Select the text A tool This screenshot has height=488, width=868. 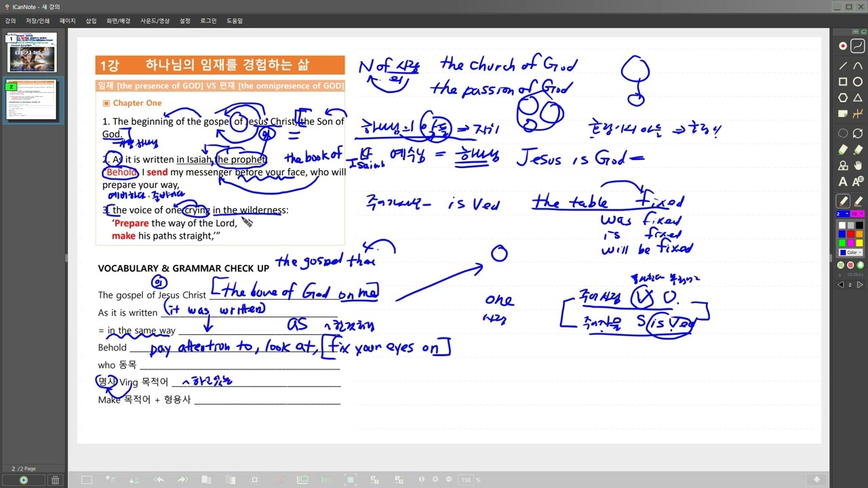[843, 182]
